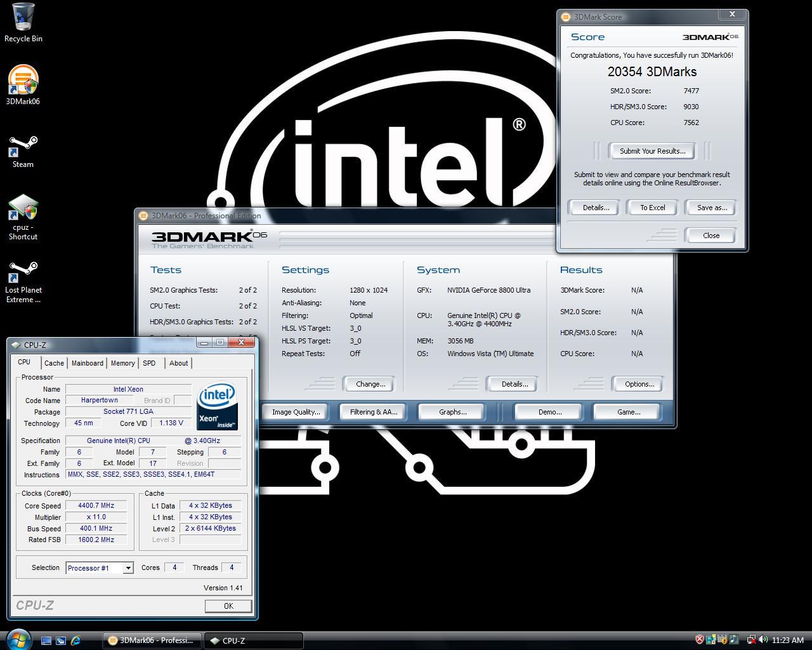Export the score with To Excel
Screen dimensions: 812x650
coord(652,208)
